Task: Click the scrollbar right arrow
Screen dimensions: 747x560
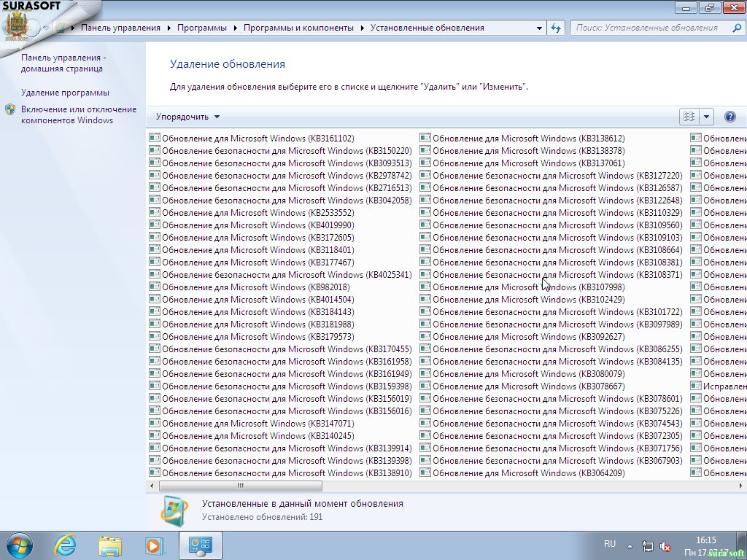Action: coord(741,486)
